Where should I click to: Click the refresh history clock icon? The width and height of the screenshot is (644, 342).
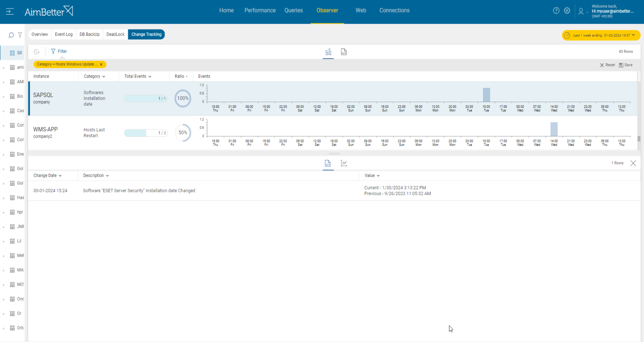pyautogui.click(x=37, y=52)
